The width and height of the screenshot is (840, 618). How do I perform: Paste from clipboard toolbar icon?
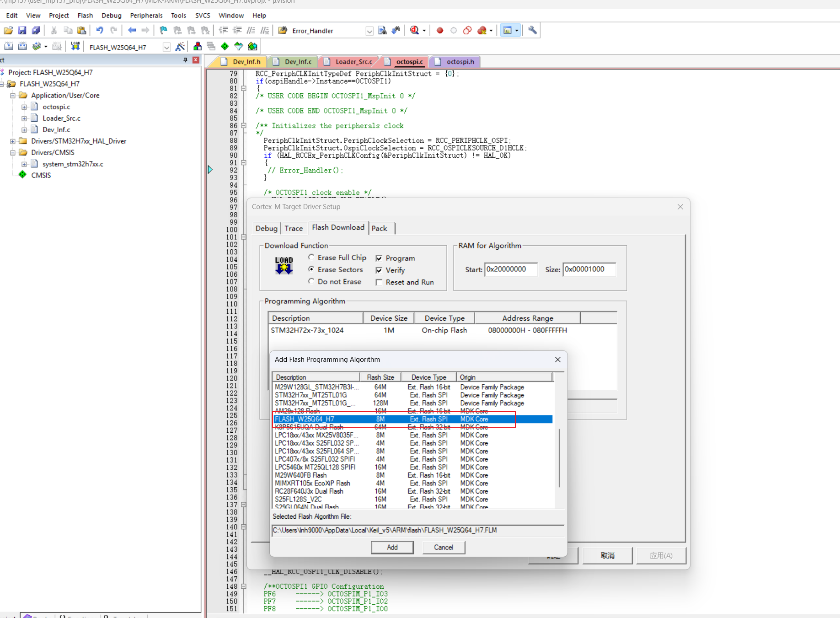pyautogui.click(x=81, y=31)
